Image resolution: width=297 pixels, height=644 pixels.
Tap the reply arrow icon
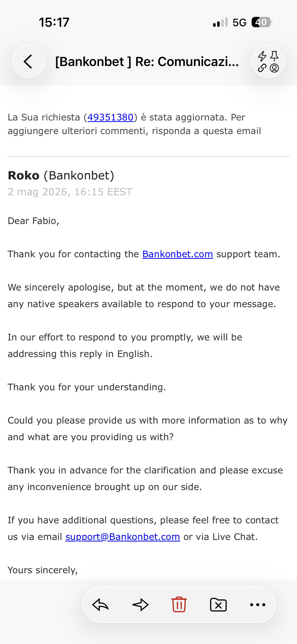tap(100, 604)
